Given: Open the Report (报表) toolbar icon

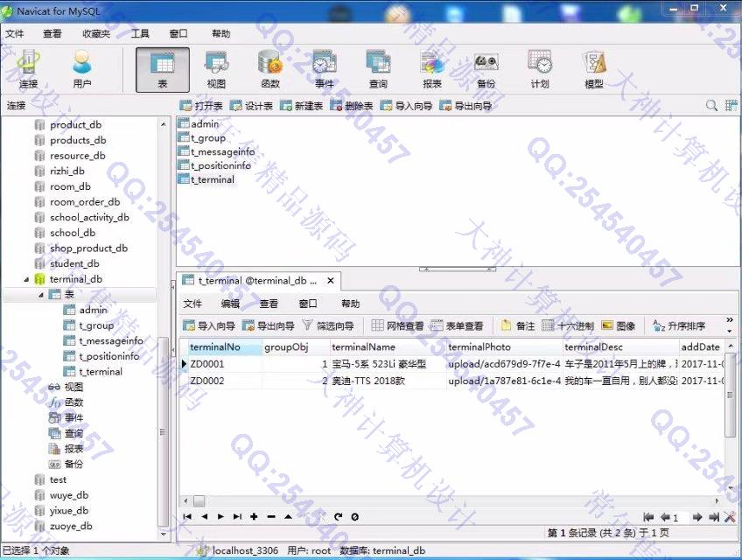Looking at the screenshot, I should pos(432,69).
